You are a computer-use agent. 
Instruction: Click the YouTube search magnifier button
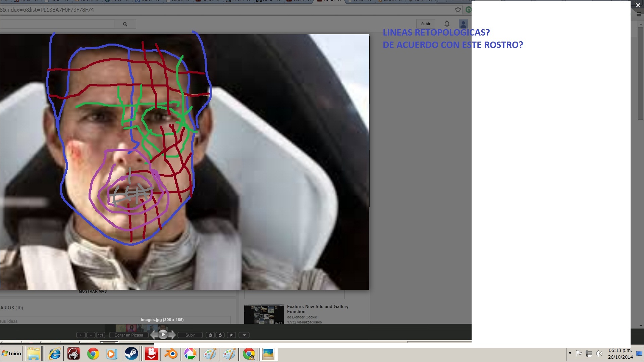click(x=125, y=24)
